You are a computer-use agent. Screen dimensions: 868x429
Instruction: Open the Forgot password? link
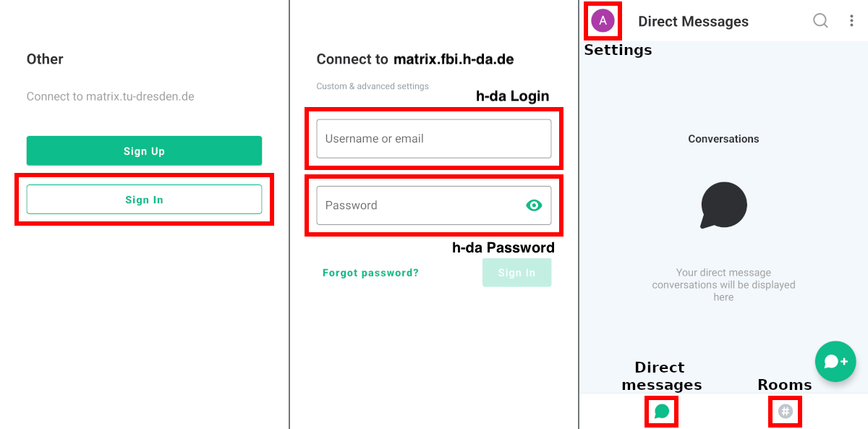click(x=370, y=273)
